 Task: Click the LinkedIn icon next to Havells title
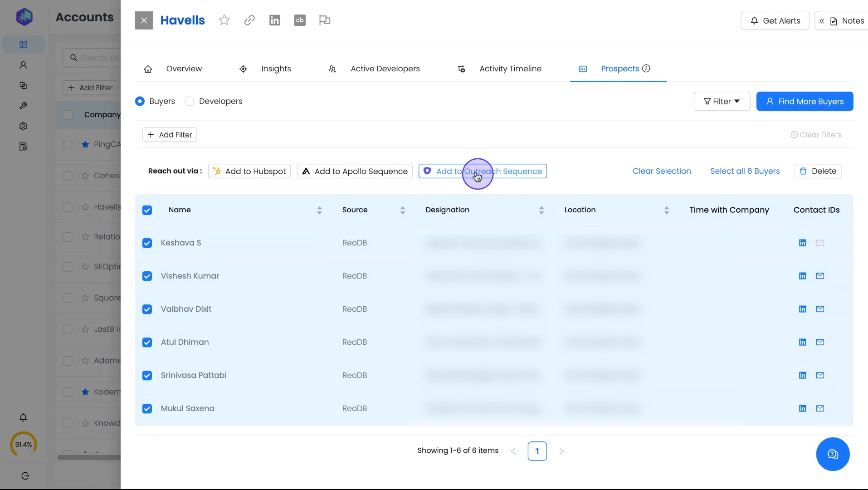point(274,20)
